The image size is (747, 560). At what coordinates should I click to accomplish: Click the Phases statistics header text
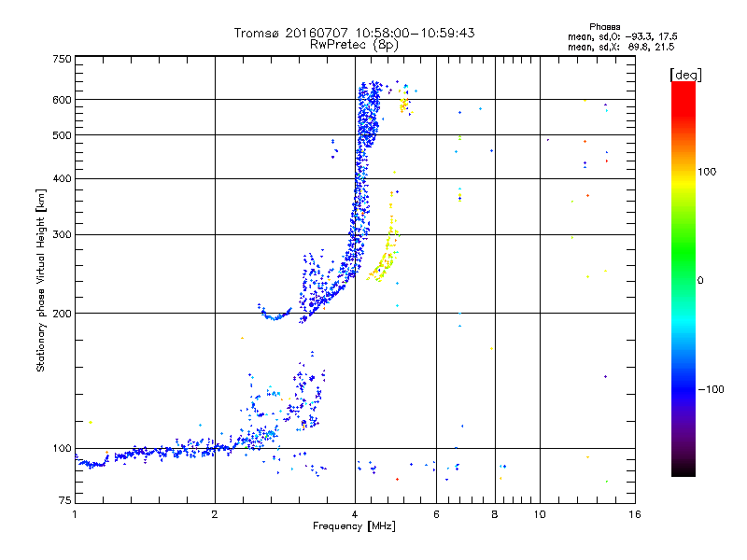[x=604, y=27]
